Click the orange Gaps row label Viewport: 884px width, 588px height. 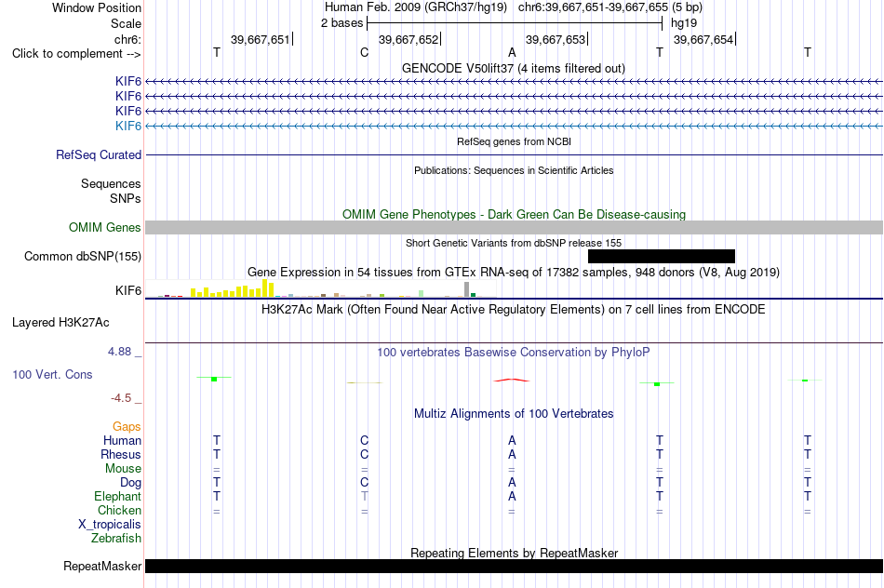pos(127,426)
